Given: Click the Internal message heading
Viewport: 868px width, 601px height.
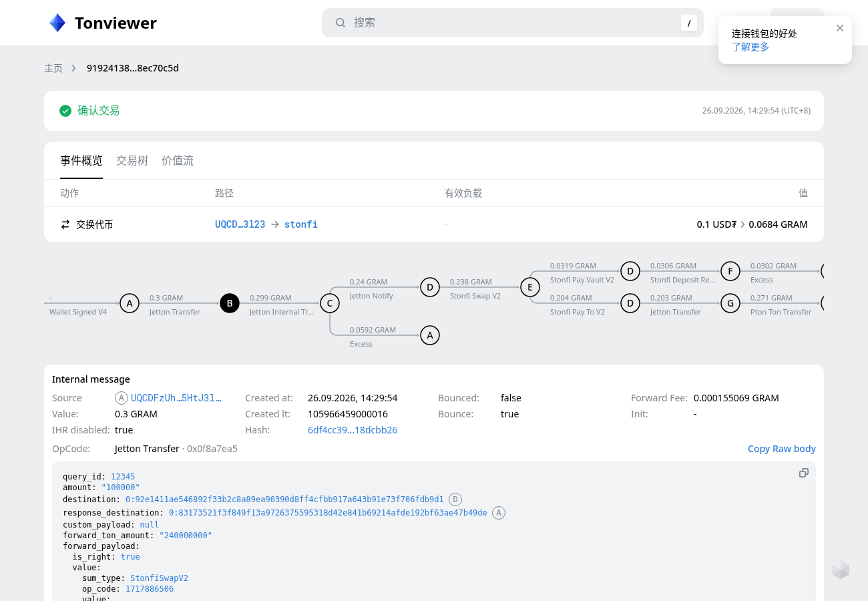Looking at the screenshot, I should pyautogui.click(x=91, y=379).
